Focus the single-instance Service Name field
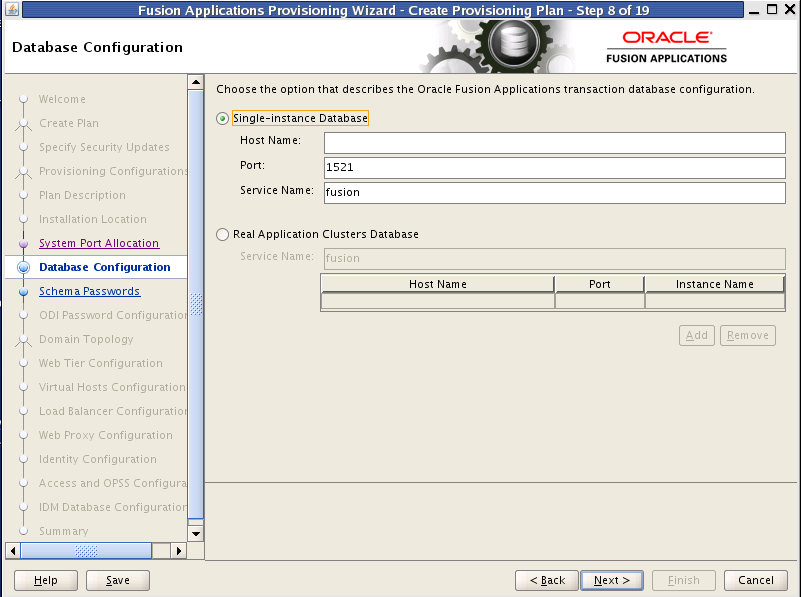Viewport: 801px width, 597px height. [554, 193]
